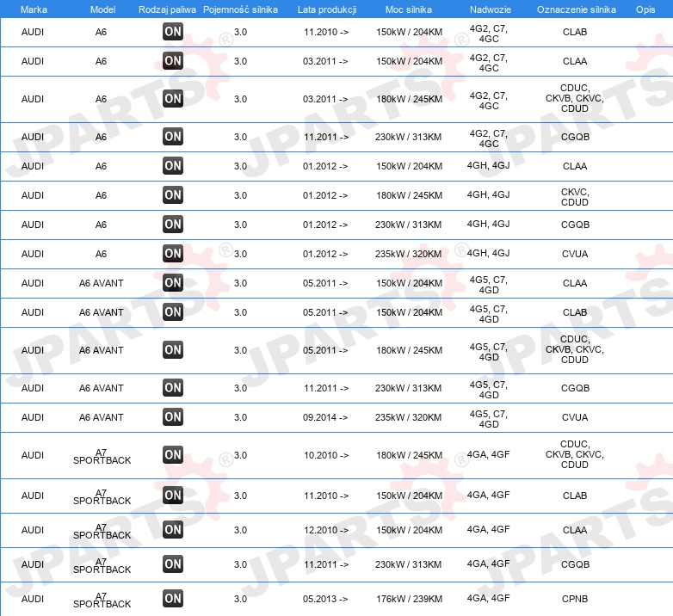Select the A6 model cell in the first CLAB row
This screenshot has width=673, height=616.
pos(101,32)
